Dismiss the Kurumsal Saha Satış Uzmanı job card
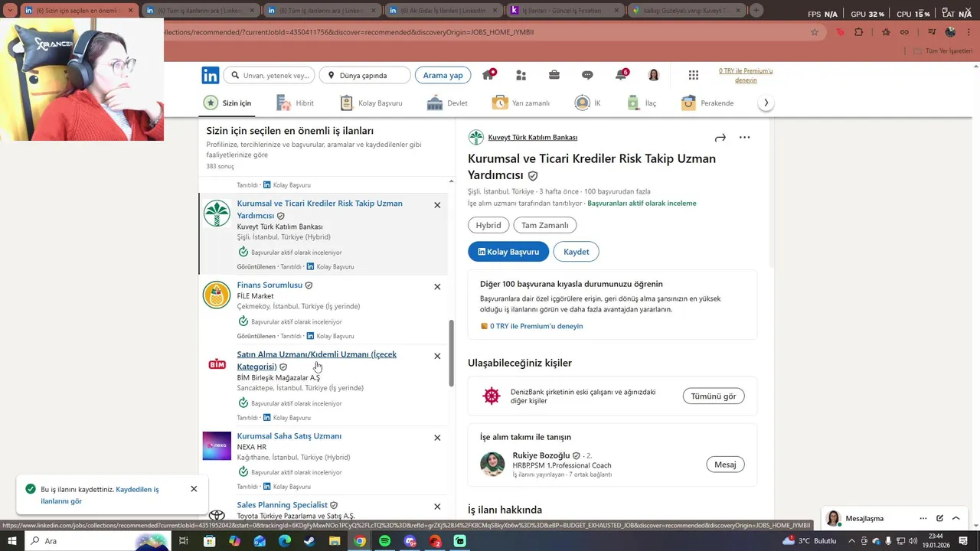 (437, 438)
